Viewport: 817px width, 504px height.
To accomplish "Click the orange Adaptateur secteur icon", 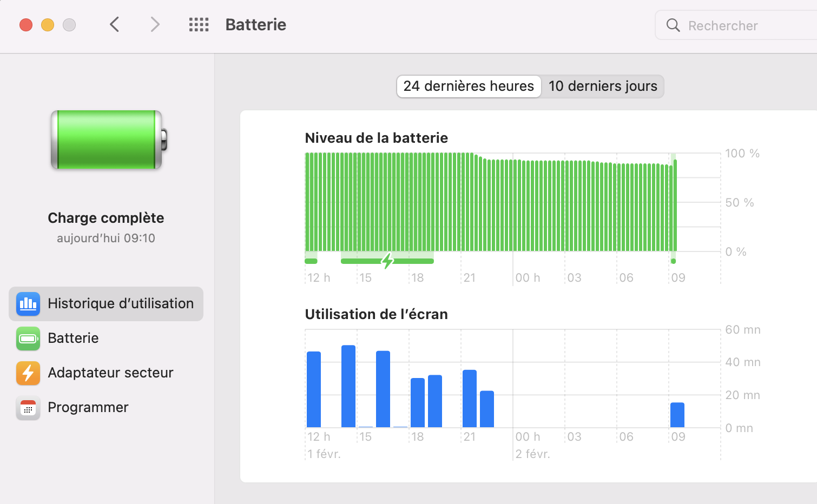I will point(28,373).
